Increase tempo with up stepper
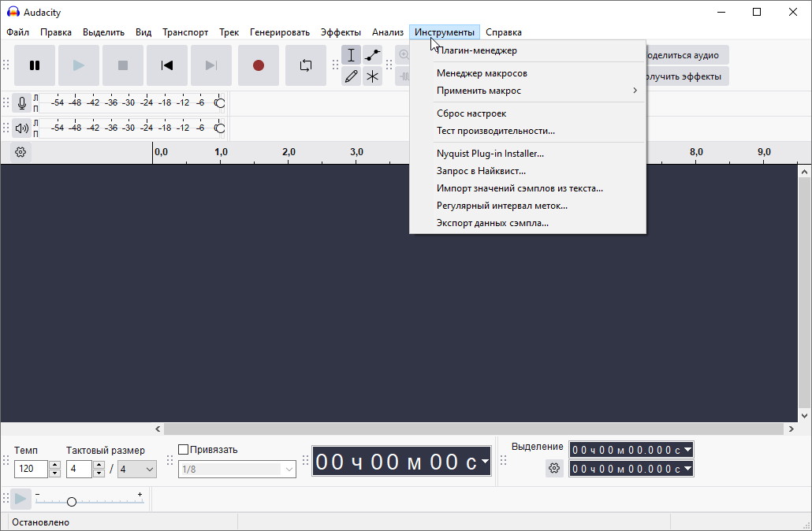Viewport: 812px width, 531px height. click(x=55, y=465)
